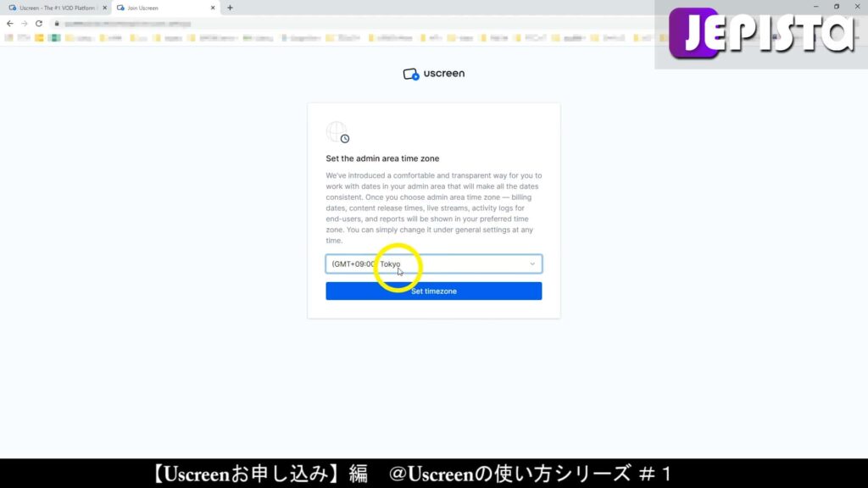Screen dimensions: 868x488
Task: Expand the timezone dropdown chevron
Action: pos(532,263)
